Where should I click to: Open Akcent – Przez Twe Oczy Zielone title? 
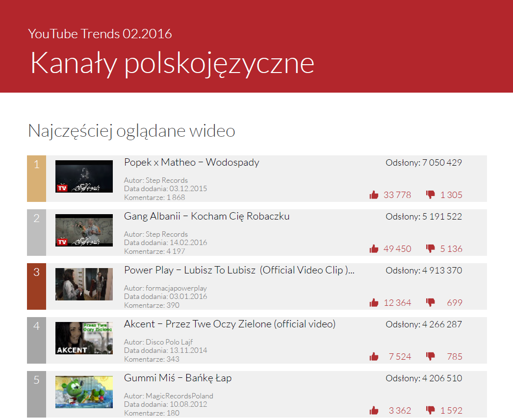point(230,324)
